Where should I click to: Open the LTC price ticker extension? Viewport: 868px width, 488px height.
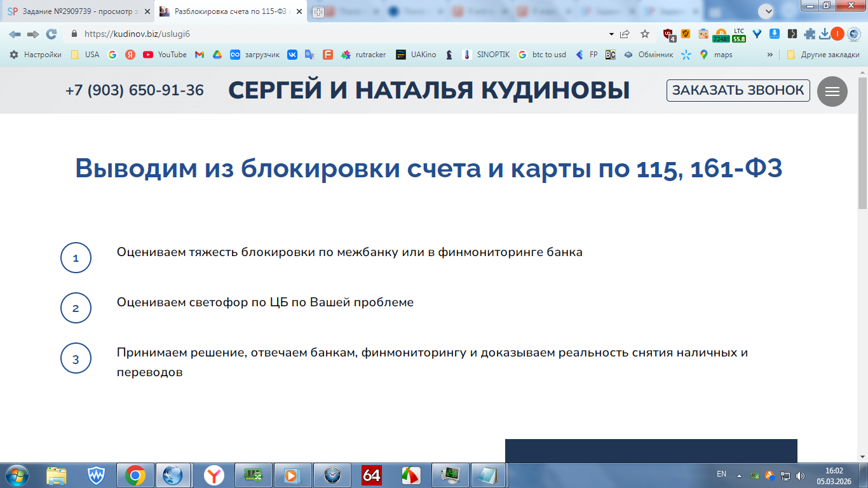click(x=738, y=35)
